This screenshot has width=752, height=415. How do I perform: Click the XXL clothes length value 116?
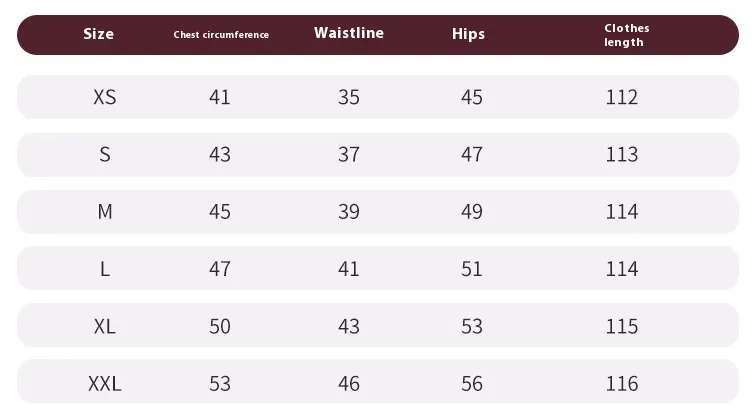tap(621, 384)
